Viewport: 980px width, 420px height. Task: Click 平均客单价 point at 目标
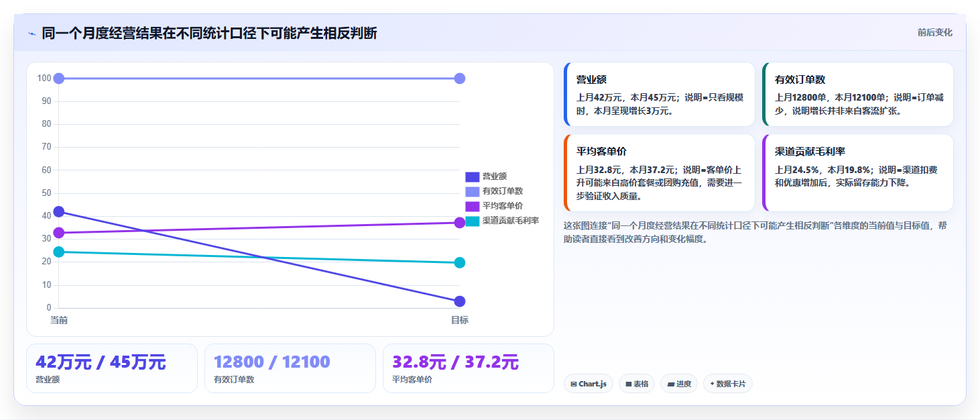pyautogui.click(x=460, y=223)
